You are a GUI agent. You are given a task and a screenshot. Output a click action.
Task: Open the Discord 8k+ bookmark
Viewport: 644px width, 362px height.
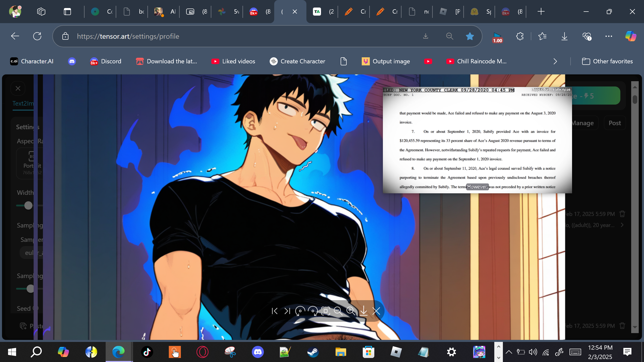106,61
